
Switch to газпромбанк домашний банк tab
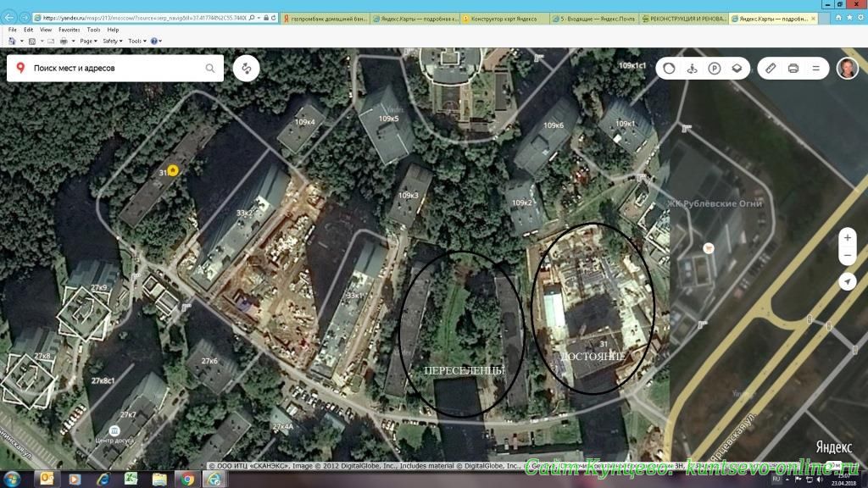325,19
